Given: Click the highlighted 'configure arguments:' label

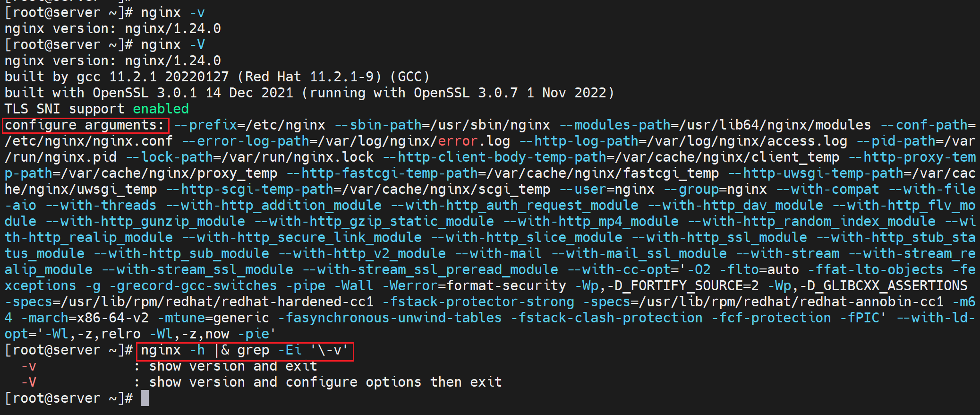Looking at the screenshot, I should (85, 125).
